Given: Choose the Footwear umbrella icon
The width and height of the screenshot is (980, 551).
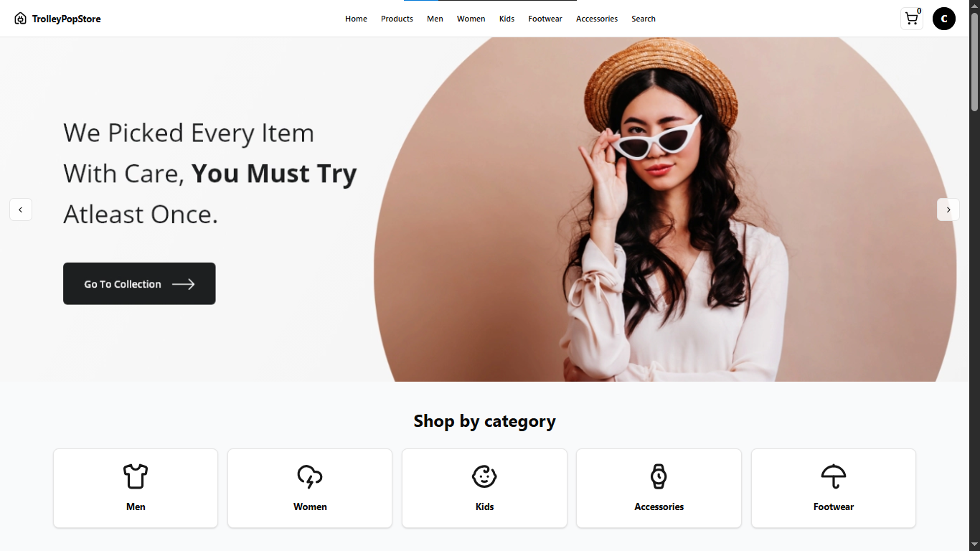Looking at the screenshot, I should tap(834, 476).
